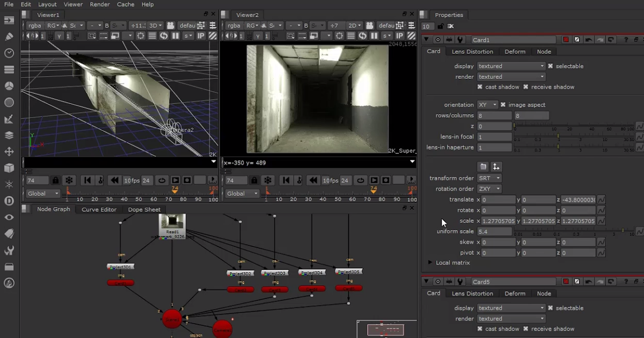Open the Lens Distortion tab for Card1
Image resolution: width=644 pixels, height=338 pixels.
(x=473, y=52)
